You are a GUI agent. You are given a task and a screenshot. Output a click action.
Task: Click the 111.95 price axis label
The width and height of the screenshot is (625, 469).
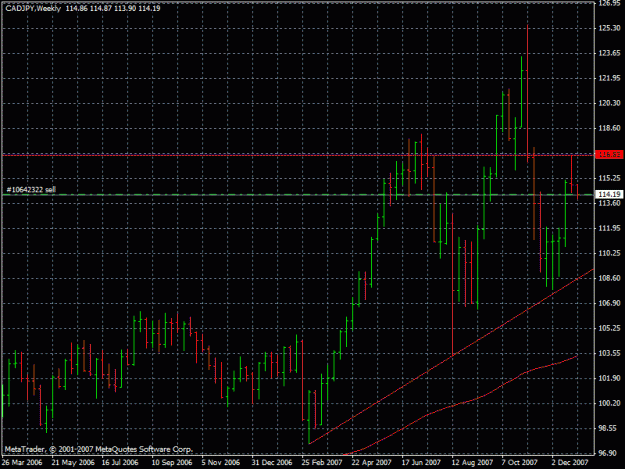pyautogui.click(x=609, y=228)
